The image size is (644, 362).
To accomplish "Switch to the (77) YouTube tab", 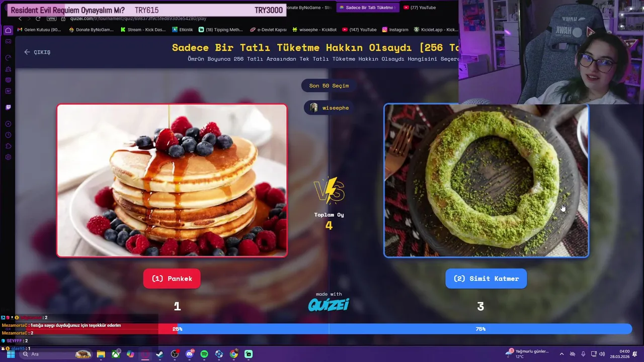I will pyautogui.click(x=420, y=8).
